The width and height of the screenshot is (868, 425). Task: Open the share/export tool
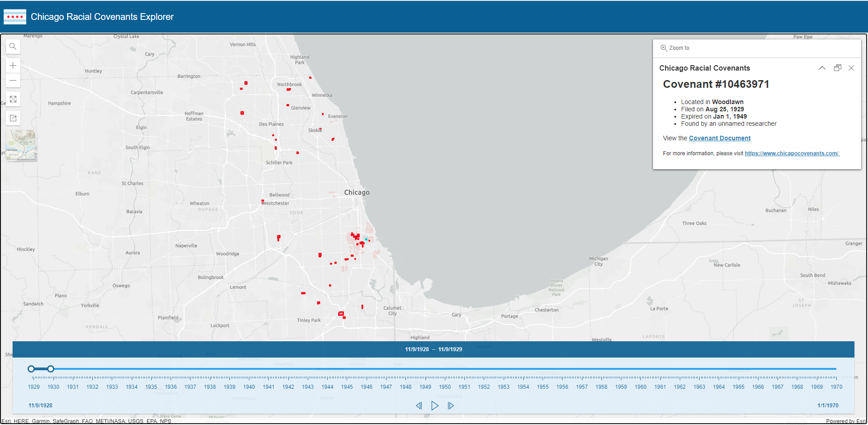click(13, 118)
